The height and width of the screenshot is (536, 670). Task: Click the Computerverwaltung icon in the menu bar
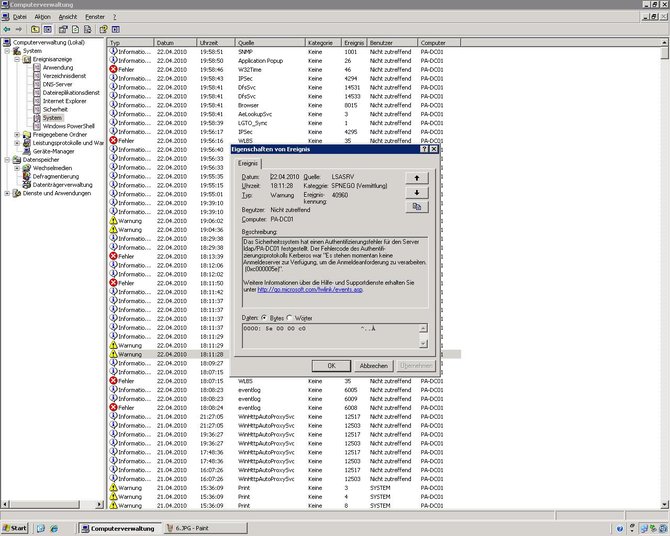[x=5, y=17]
